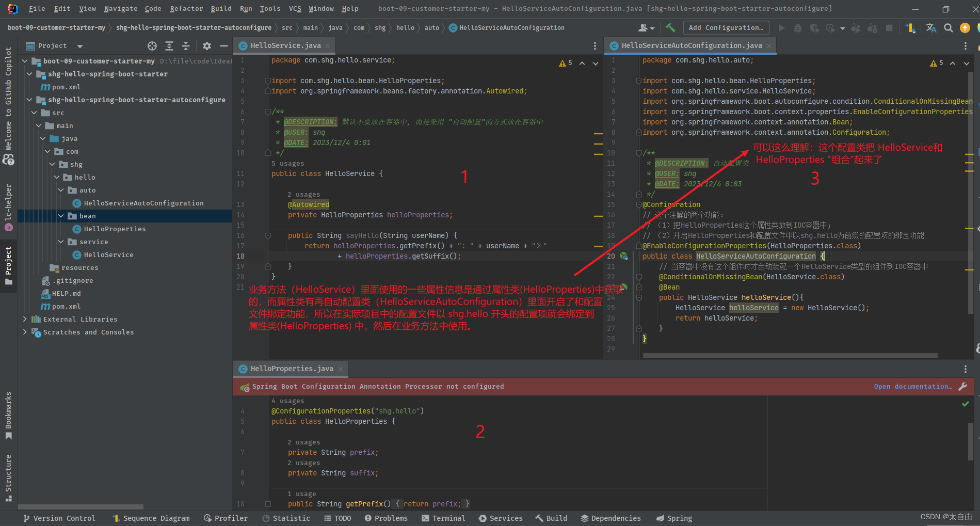Viewport: 980px width, 526px height.
Task: Click the green Build Project hammer icon
Action: pos(670,28)
